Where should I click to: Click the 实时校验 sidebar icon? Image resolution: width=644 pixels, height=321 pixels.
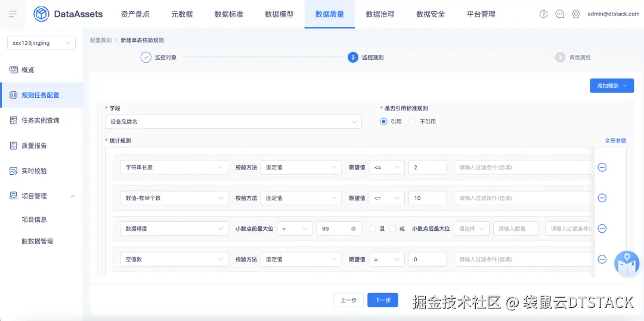14,171
